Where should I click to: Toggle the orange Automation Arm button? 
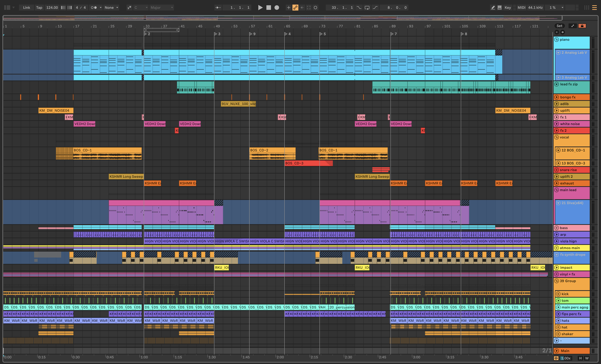click(x=295, y=8)
